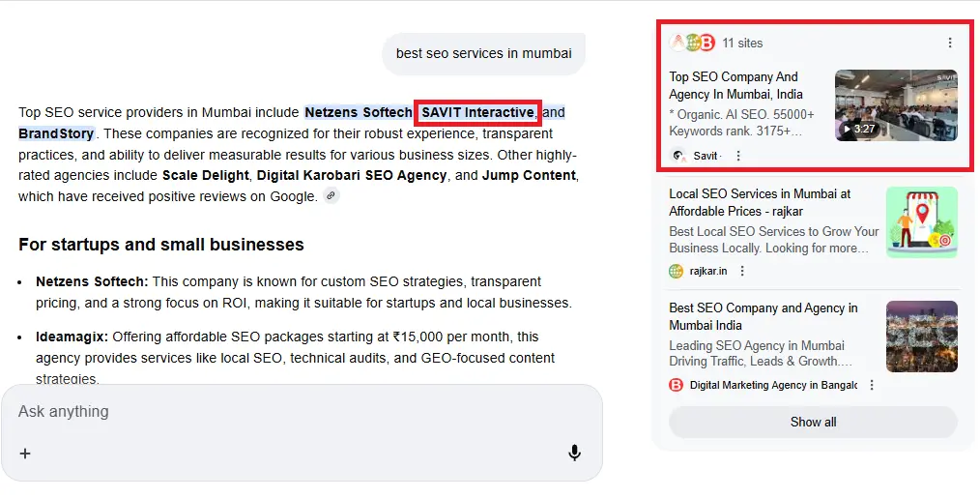Viewport: 980px width, 498px height.
Task: Open options menu for Digital Marketing Agency result
Action: click(x=872, y=385)
